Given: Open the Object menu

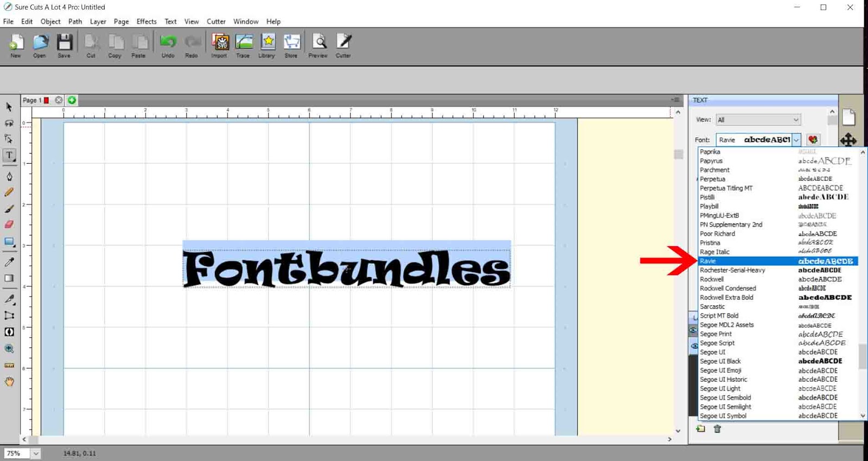Looking at the screenshot, I should (x=50, y=22).
